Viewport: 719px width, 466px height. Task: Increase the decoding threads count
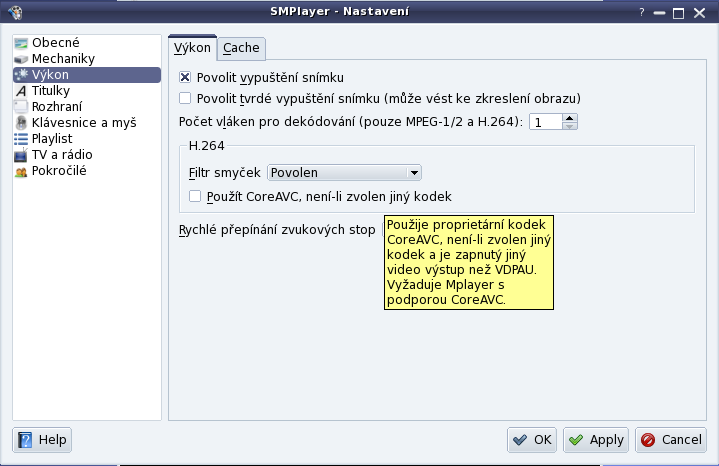coord(569,118)
